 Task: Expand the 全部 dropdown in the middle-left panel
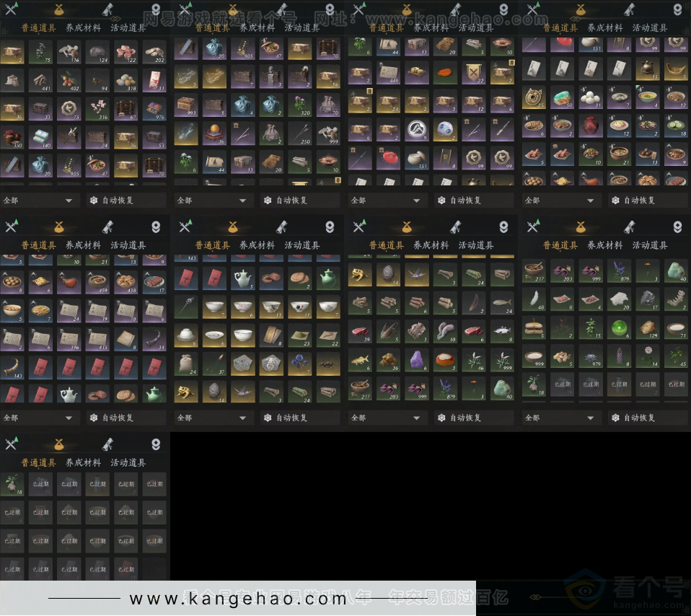tap(40, 418)
